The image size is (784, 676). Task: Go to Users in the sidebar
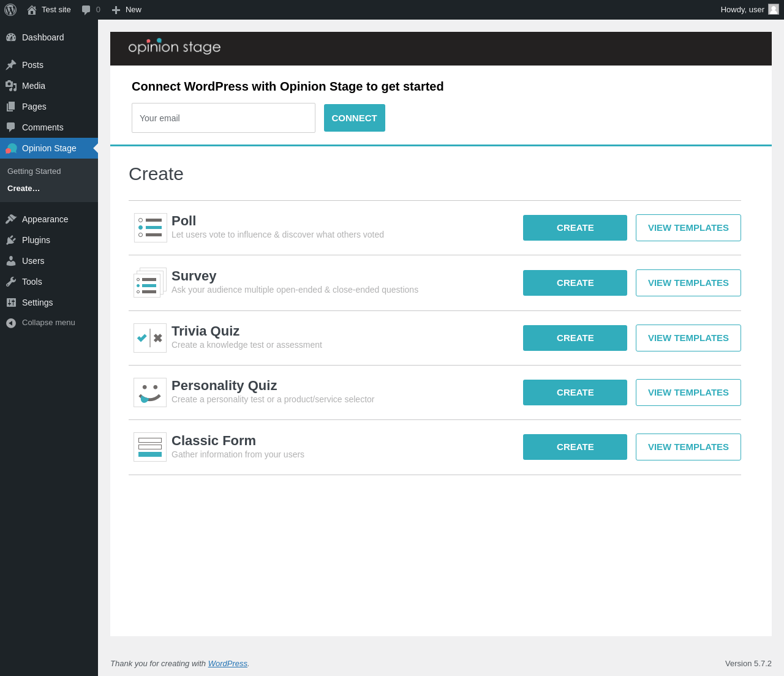pos(49,261)
